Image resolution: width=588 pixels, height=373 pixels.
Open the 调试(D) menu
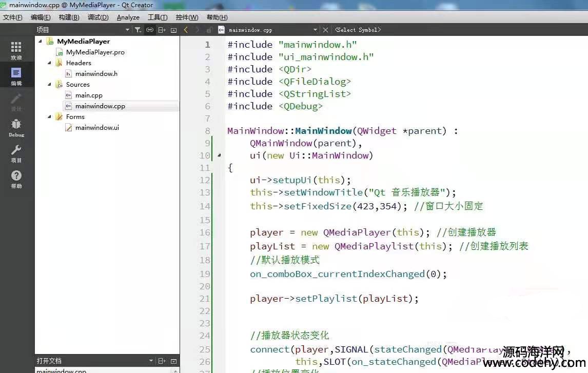[98, 17]
